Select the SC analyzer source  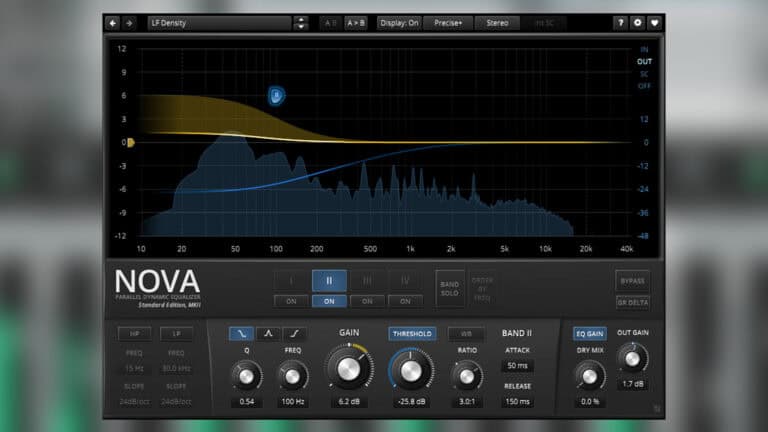(644, 74)
